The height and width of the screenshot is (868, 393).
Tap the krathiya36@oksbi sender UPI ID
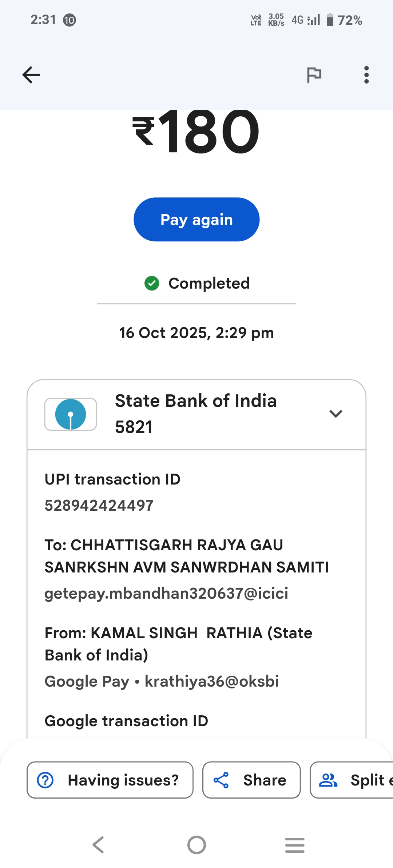pyautogui.click(x=212, y=681)
